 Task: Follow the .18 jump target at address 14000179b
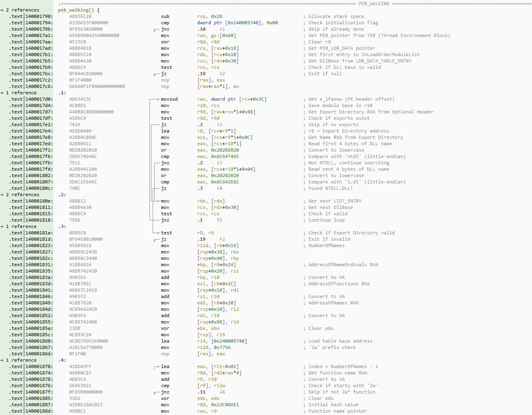tap(202, 29)
